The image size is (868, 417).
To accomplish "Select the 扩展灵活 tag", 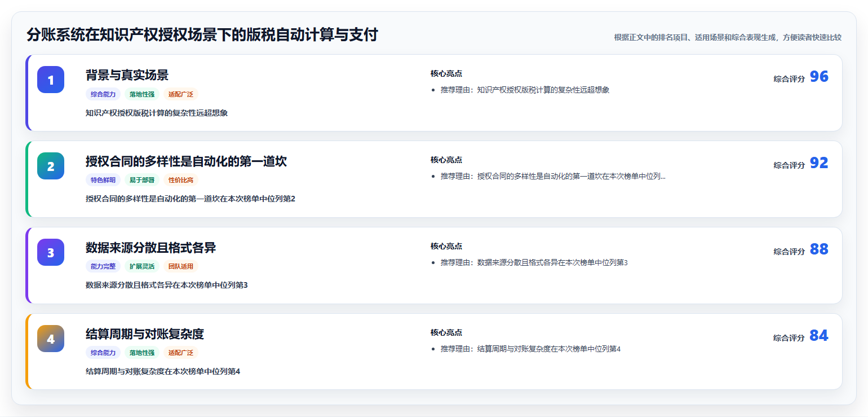I will tap(142, 266).
